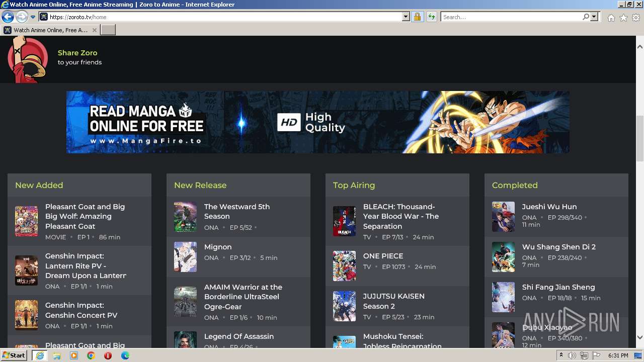Click the Home icon
The width and height of the screenshot is (644, 362).
point(611,18)
